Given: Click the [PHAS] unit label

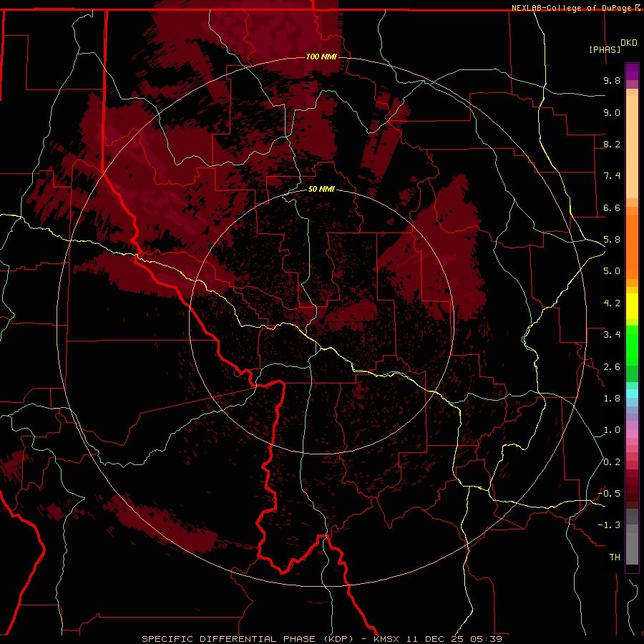Looking at the screenshot, I should click(605, 49).
